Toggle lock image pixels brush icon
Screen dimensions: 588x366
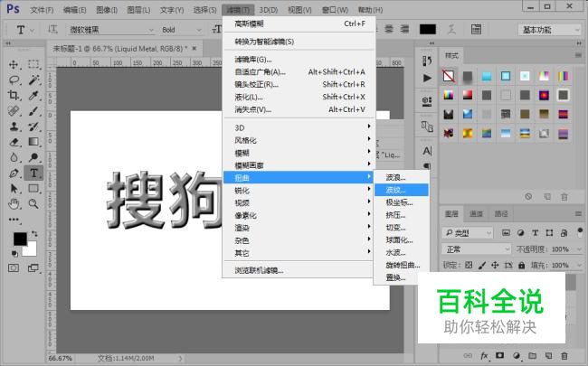coord(482,265)
